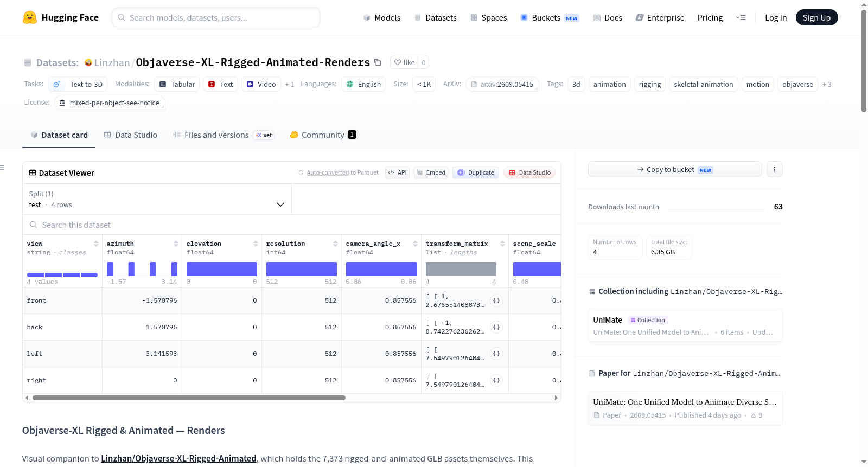Expand transform_matrix cell in the left row
The height and width of the screenshot is (467, 868).
496,354
